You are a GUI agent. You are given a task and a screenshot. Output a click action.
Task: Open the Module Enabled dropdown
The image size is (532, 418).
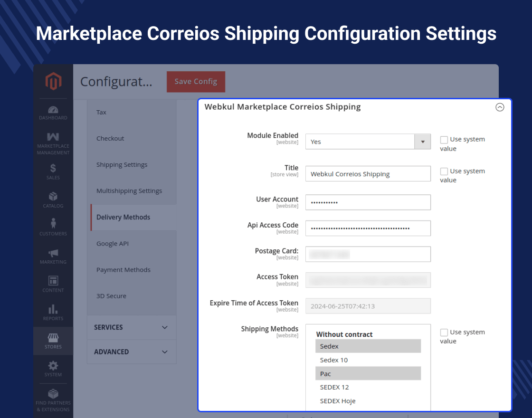pyautogui.click(x=368, y=142)
